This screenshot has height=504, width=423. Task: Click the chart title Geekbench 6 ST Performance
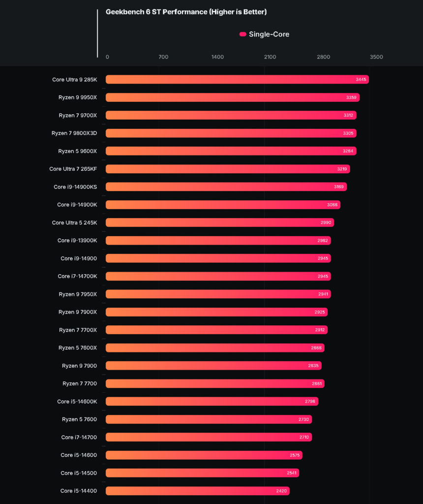[186, 12]
